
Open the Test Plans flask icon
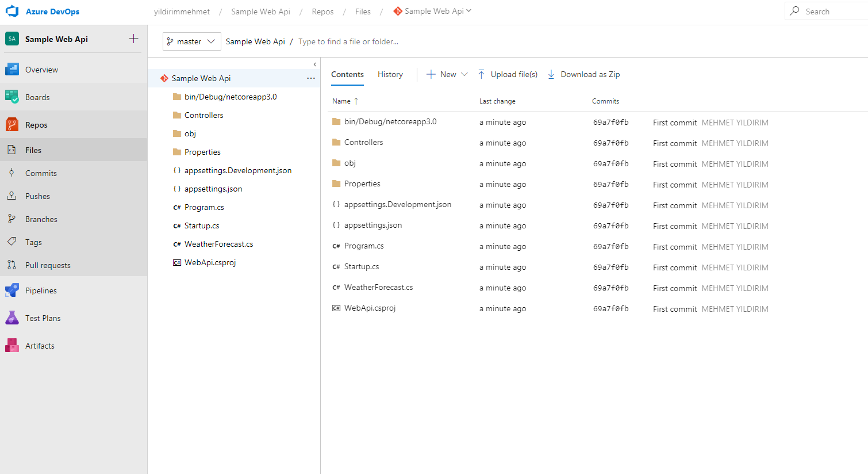[12, 318]
